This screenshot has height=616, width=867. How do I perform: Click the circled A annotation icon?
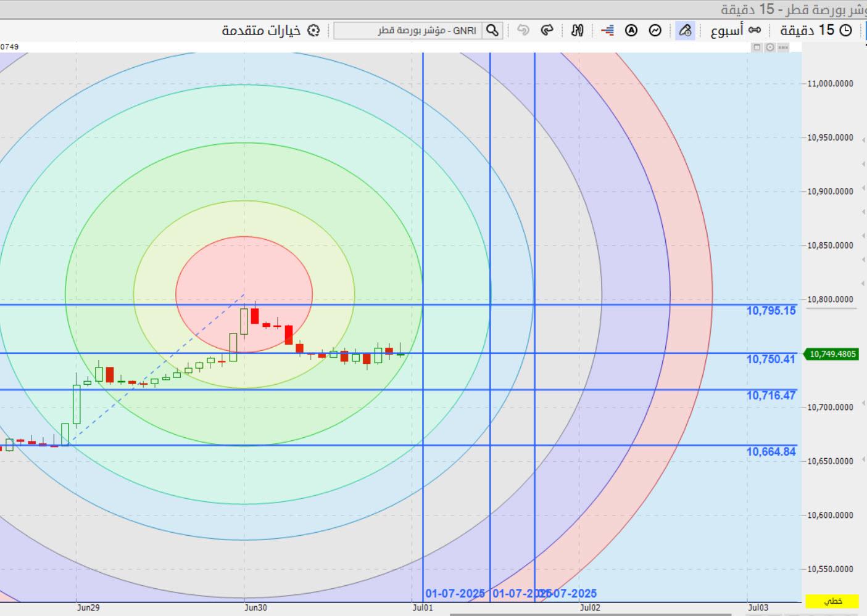pos(631,30)
